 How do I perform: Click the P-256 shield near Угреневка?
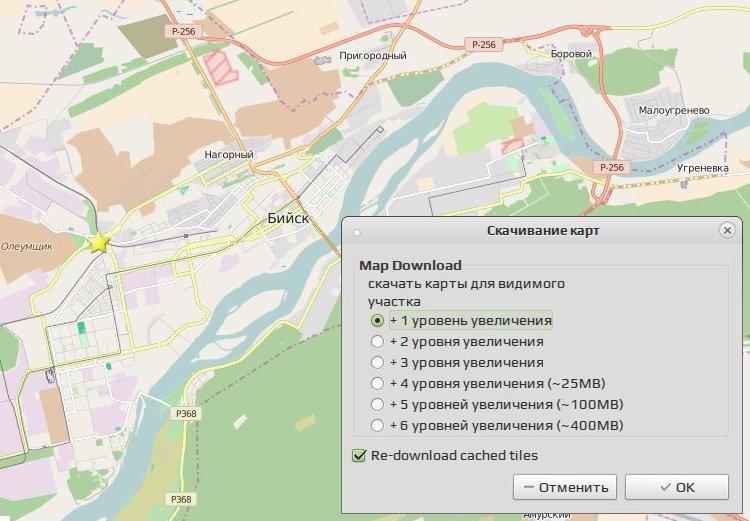coord(612,167)
